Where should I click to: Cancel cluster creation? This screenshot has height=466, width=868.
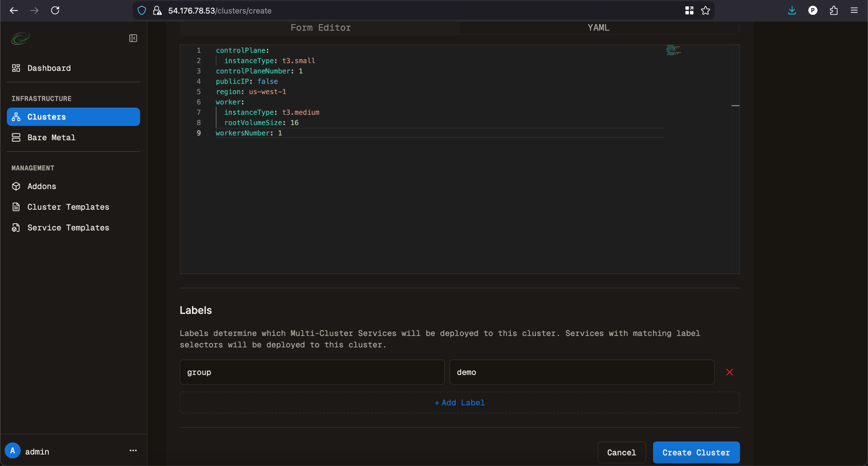[x=621, y=452]
